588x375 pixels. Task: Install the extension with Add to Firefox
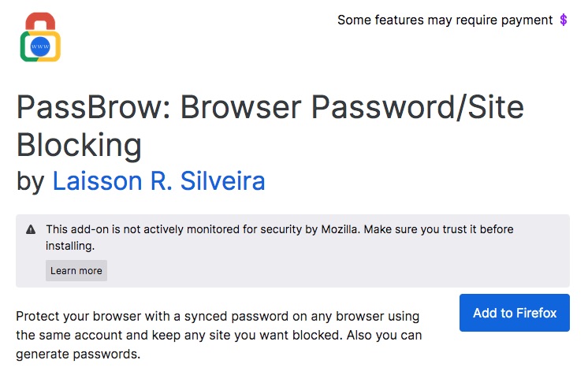point(515,313)
